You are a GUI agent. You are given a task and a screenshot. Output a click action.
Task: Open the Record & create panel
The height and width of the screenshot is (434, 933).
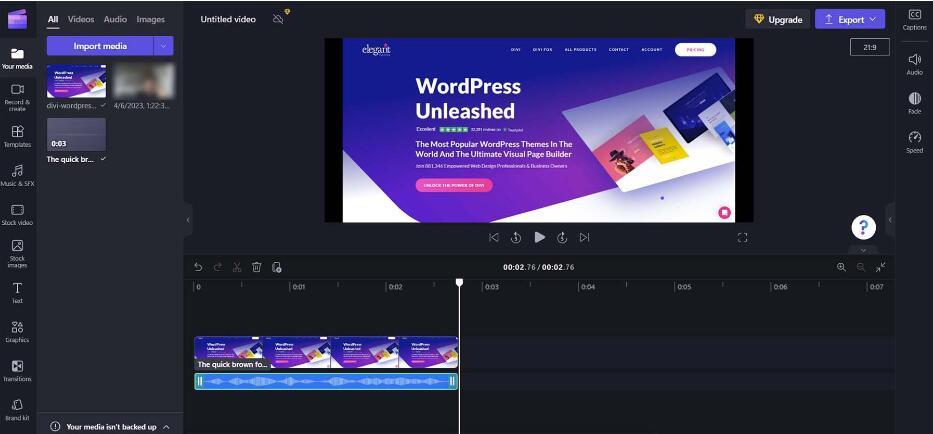[x=17, y=97]
